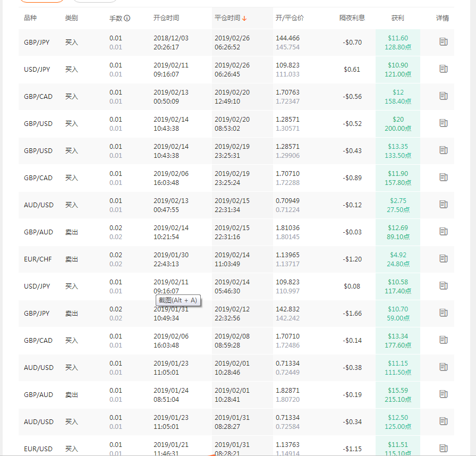Toggle the sort arrow next to 平仓时间
Viewport: 476px width, 456px height.
point(244,19)
